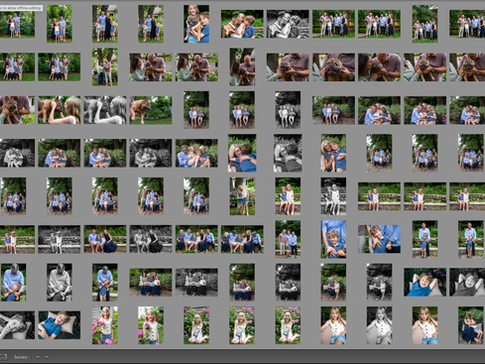Select color photo of woman hugging boy

coord(242,153)
